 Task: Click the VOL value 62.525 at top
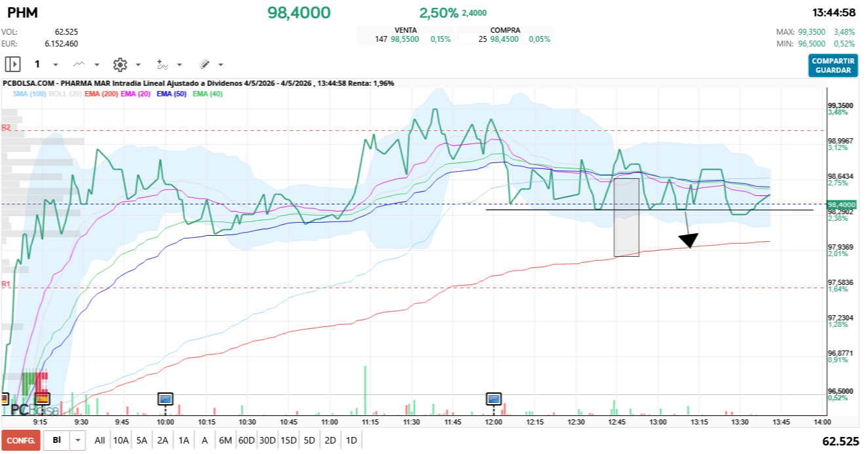(x=67, y=31)
